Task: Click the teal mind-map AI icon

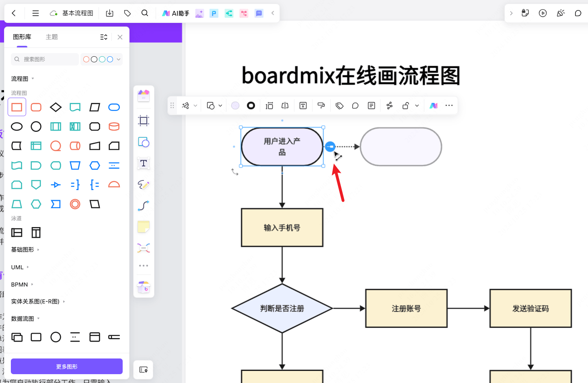Action: click(229, 13)
